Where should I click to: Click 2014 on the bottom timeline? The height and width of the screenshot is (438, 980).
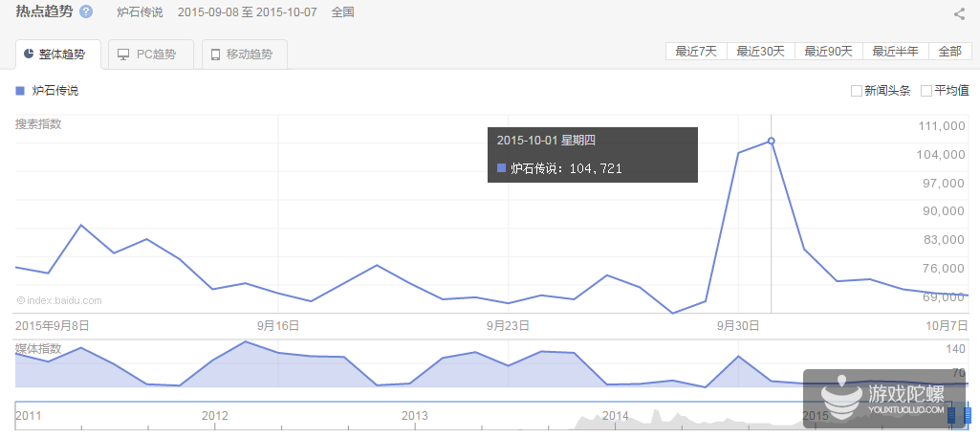pyautogui.click(x=616, y=416)
